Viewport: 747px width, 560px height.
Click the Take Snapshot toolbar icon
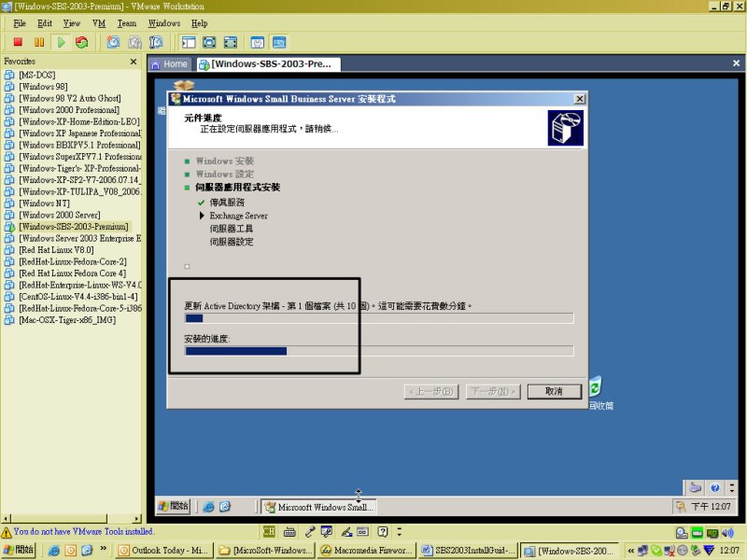113,42
